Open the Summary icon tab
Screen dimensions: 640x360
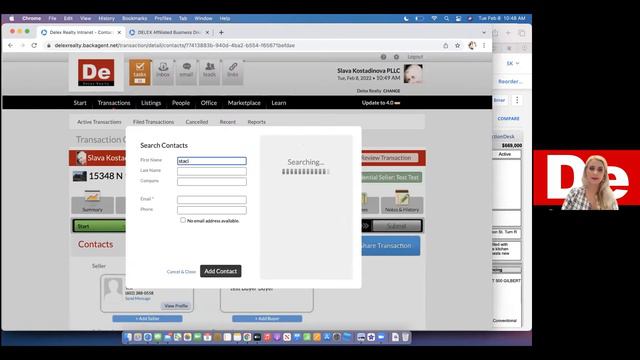click(x=93, y=201)
